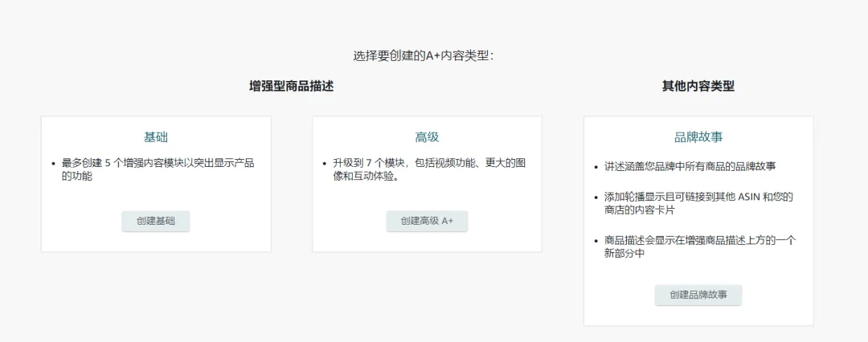
Task: Click the 增强型商品描述 section heading
Action: tap(291, 87)
